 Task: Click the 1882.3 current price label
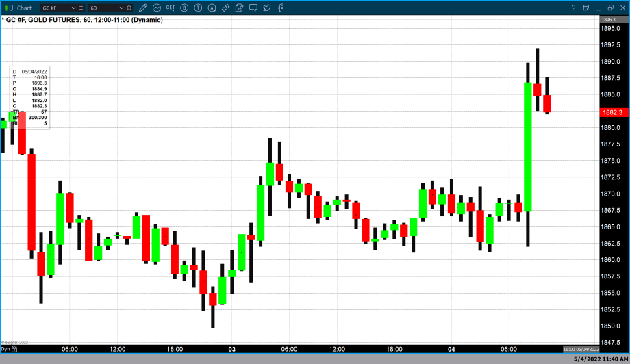[x=611, y=112]
